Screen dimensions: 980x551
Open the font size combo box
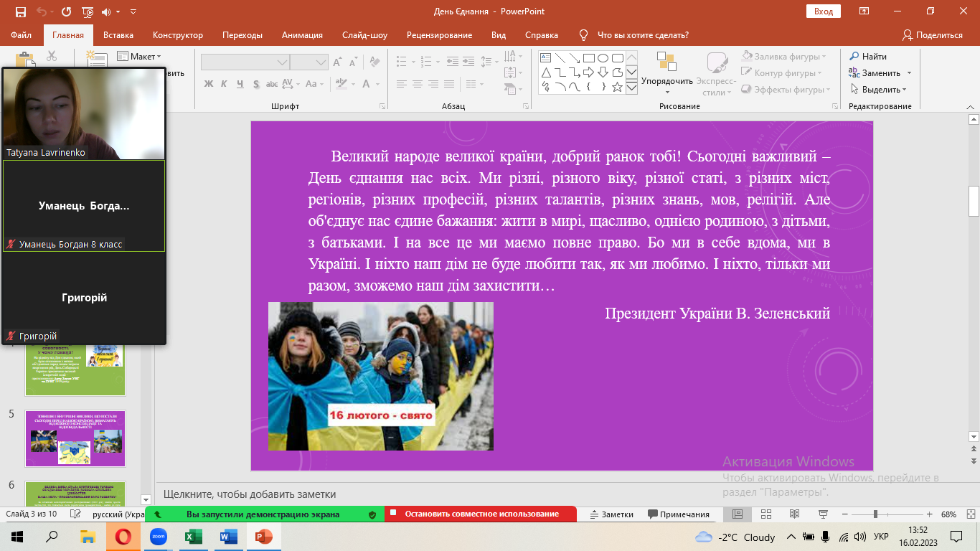pos(309,62)
